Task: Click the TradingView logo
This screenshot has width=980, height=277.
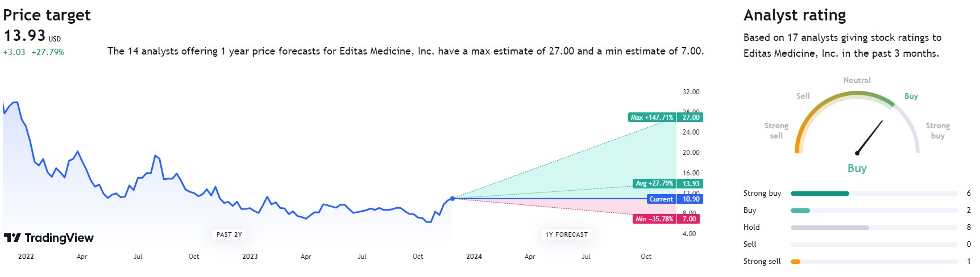Action: coord(49,238)
